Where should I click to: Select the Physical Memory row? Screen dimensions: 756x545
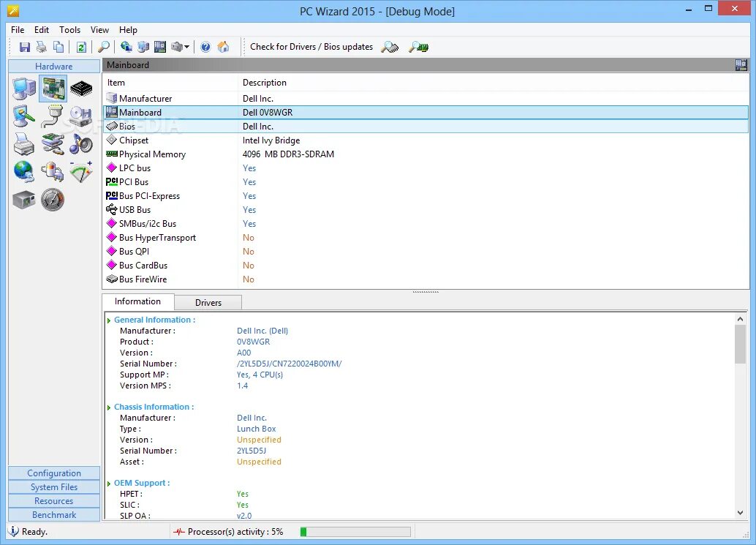[426, 154]
